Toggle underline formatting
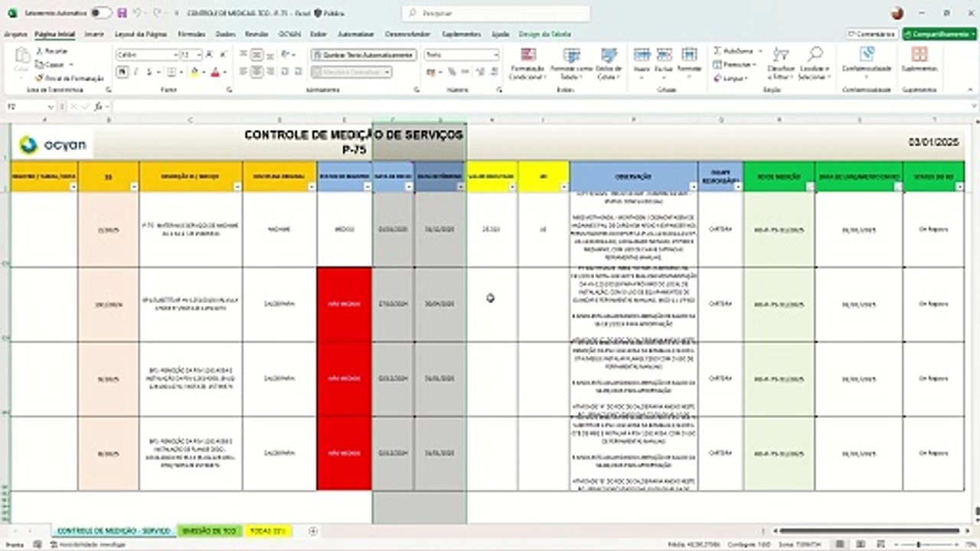980x551 pixels. [149, 72]
